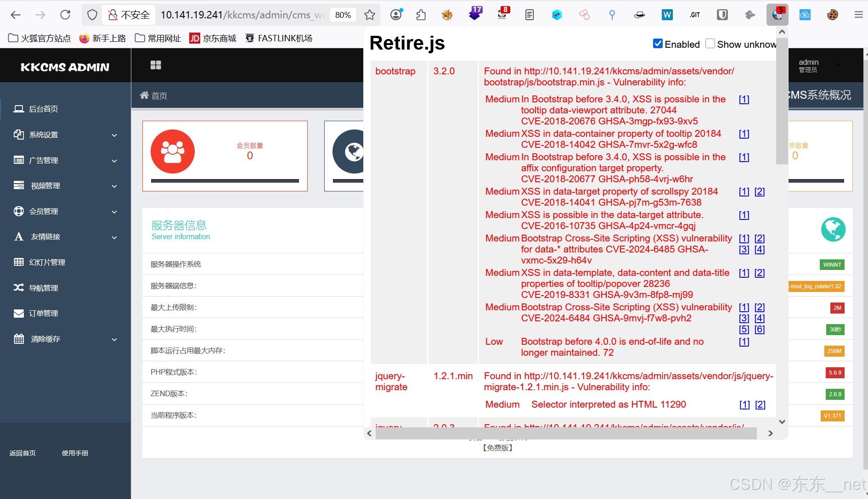Open reference [2] for CVE-2018-14041

760,191
